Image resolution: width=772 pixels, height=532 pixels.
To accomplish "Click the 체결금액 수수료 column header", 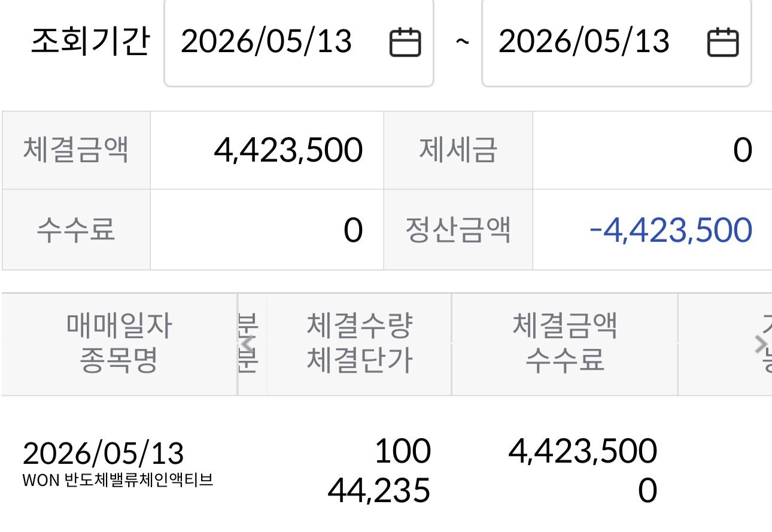I will (x=565, y=344).
